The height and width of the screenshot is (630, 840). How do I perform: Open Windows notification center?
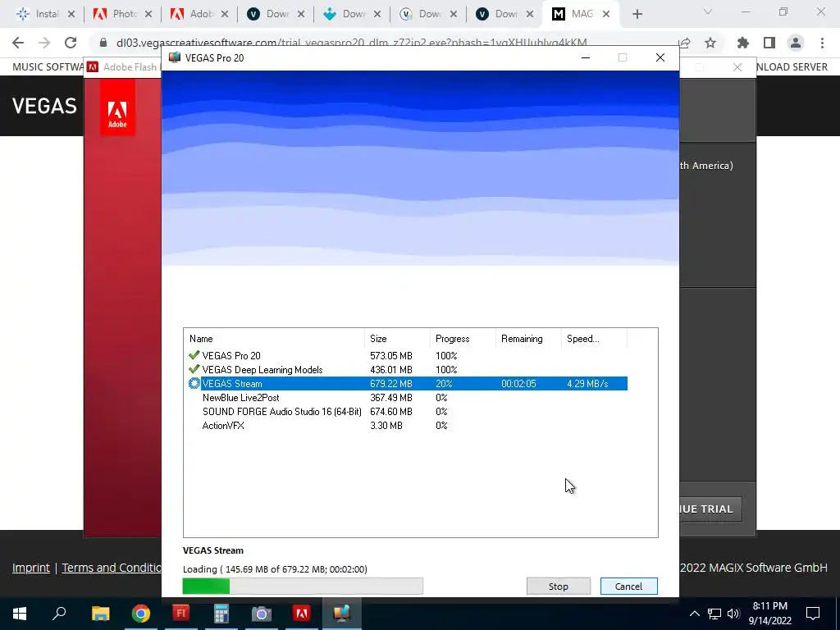[x=813, y=614]
